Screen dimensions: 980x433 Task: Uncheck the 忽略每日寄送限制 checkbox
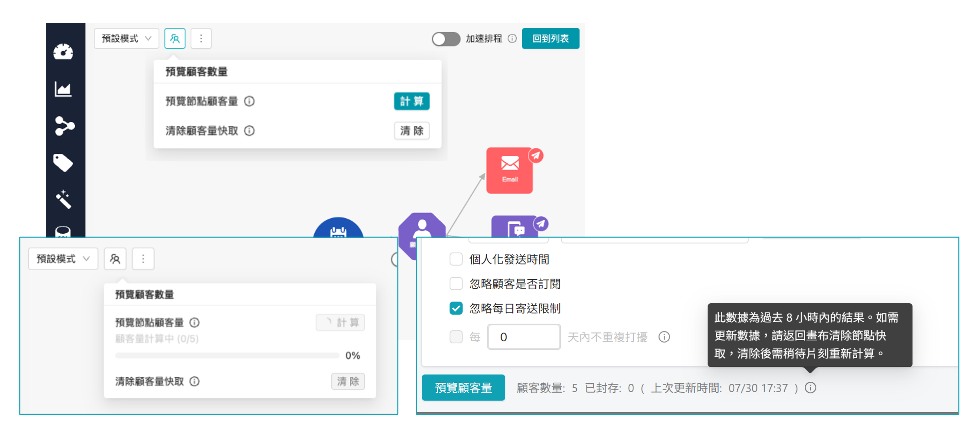tap(455, 309)
